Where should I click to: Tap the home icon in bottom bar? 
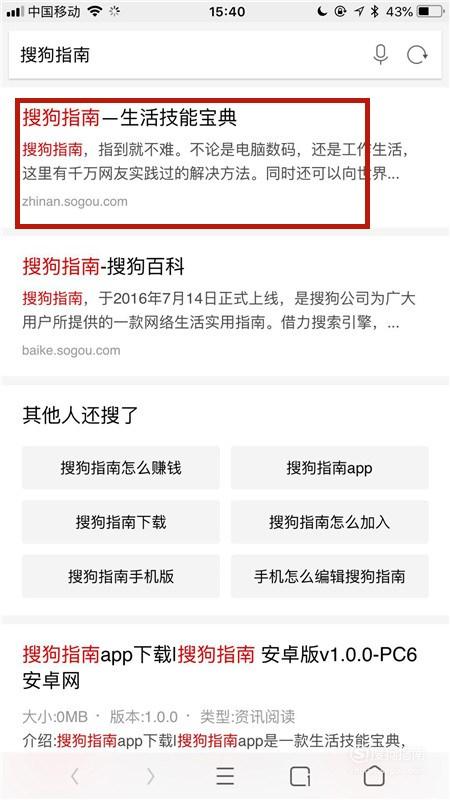coord(374,776)
